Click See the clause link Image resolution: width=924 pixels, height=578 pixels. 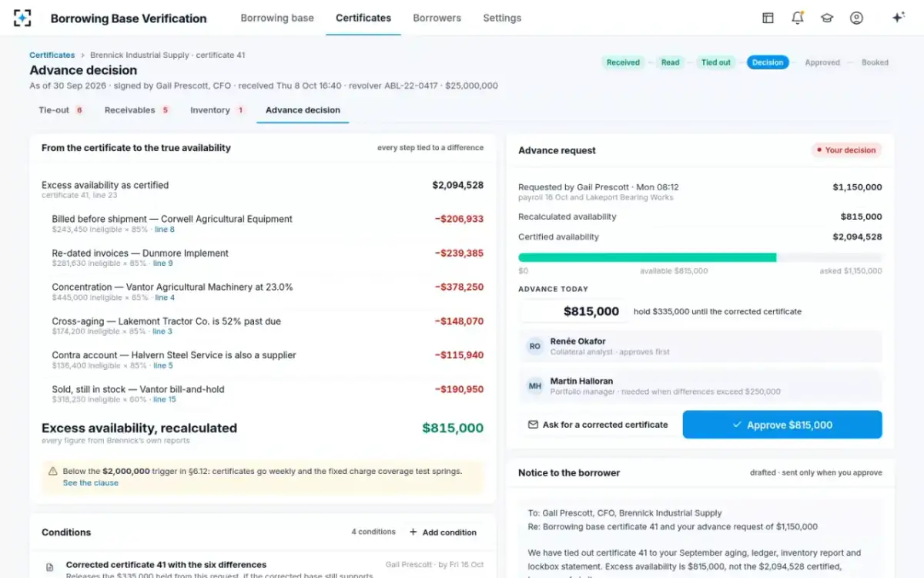[91, 482]
